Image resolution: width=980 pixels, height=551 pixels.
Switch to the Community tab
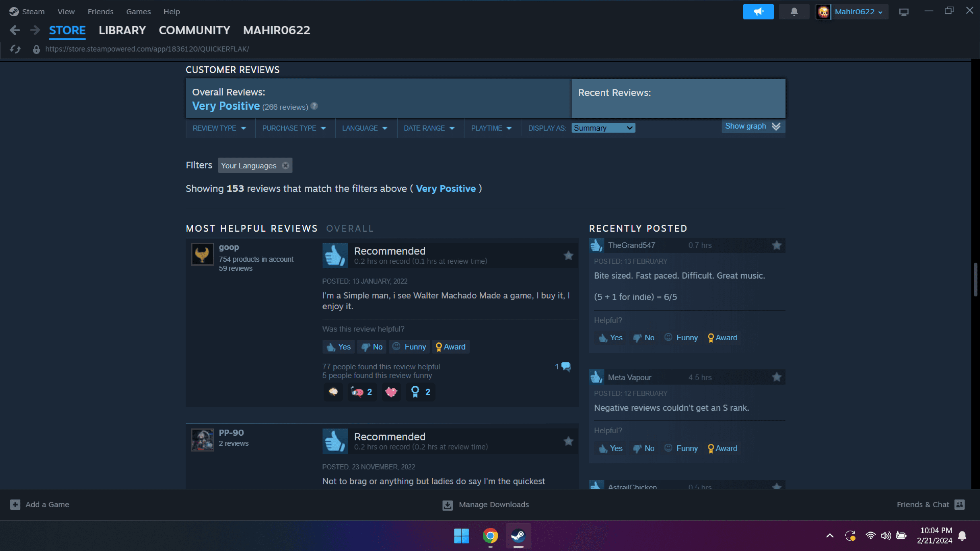point(195,30)
